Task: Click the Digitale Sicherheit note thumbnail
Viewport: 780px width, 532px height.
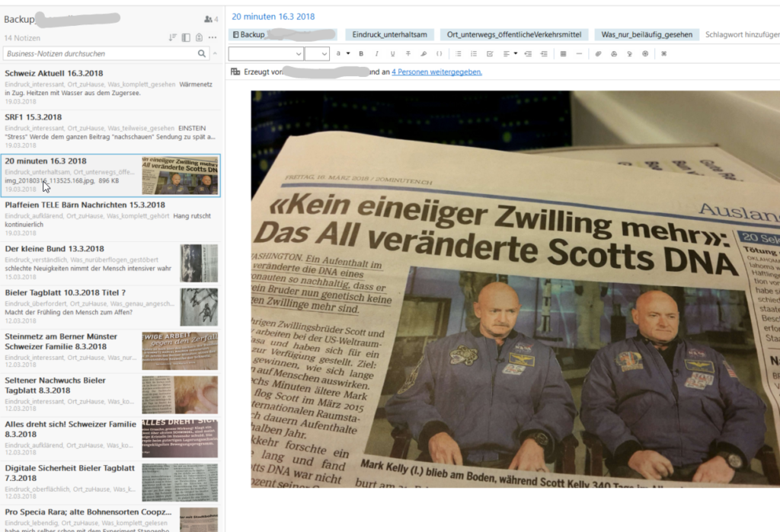Action: click(x=180, y=483)
